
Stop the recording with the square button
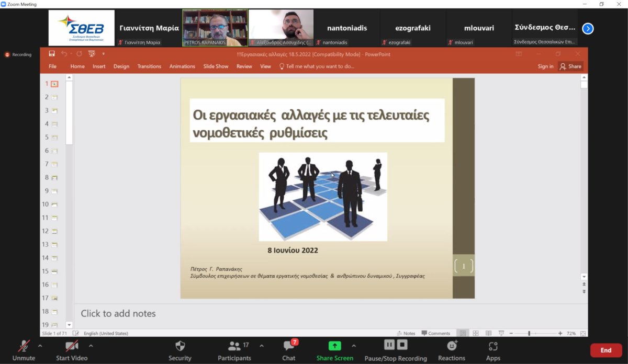point(402,345)
